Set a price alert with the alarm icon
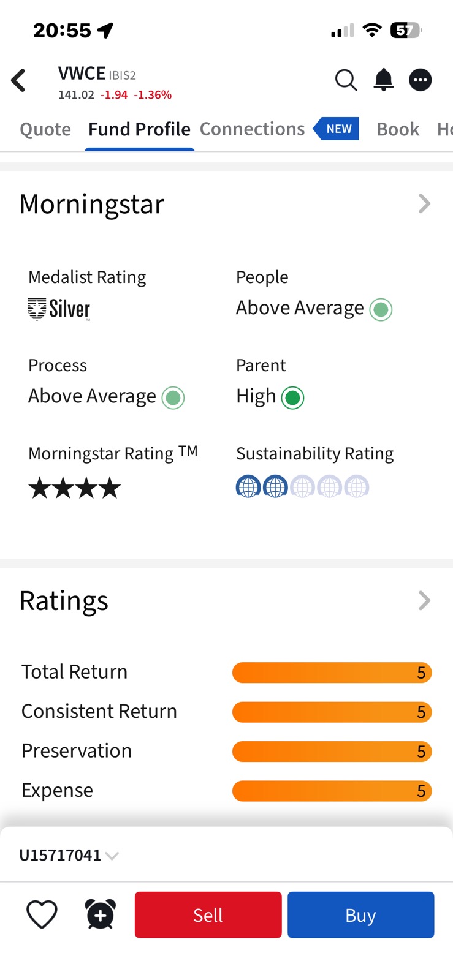This screenshot has height=980, width=453. pyautogui.click(x=99, y=914)
